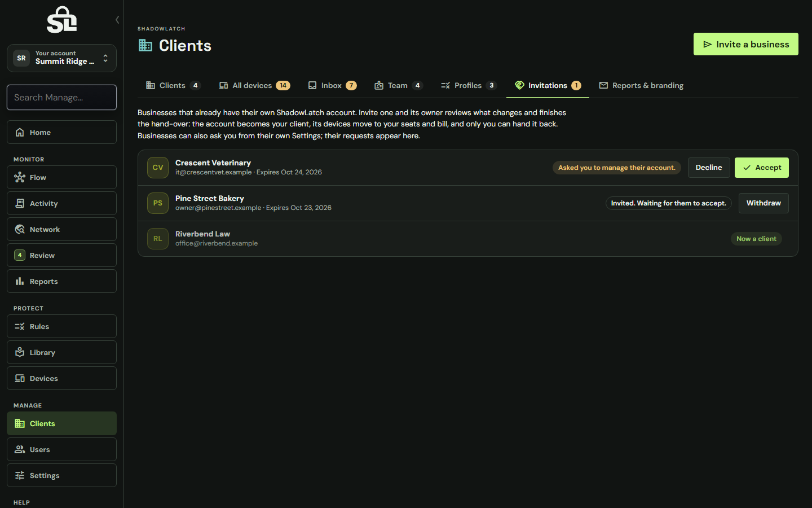Click the 'Now a client' status badge

point(756,239)
